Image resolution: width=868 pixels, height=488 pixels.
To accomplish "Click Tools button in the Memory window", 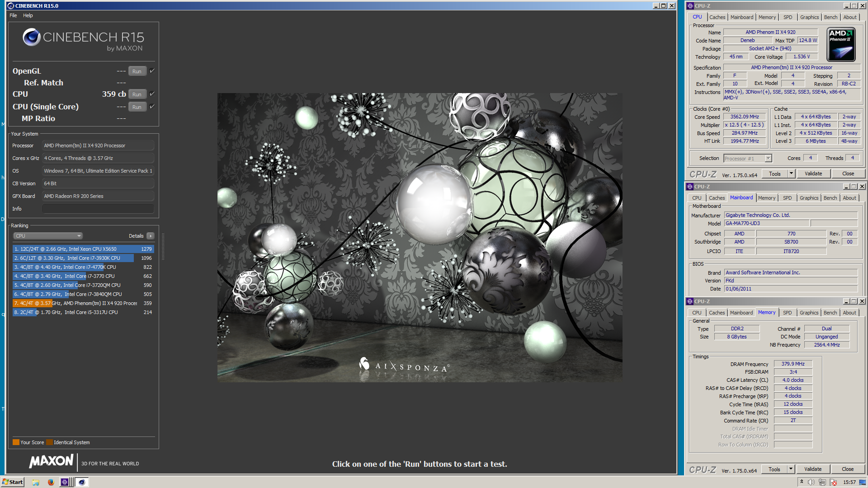I will (x=774, y=469).
